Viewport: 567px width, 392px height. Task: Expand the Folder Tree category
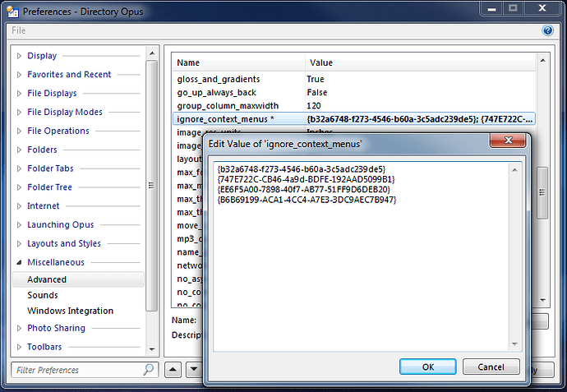pyautogui.click(x=20, y=187)
